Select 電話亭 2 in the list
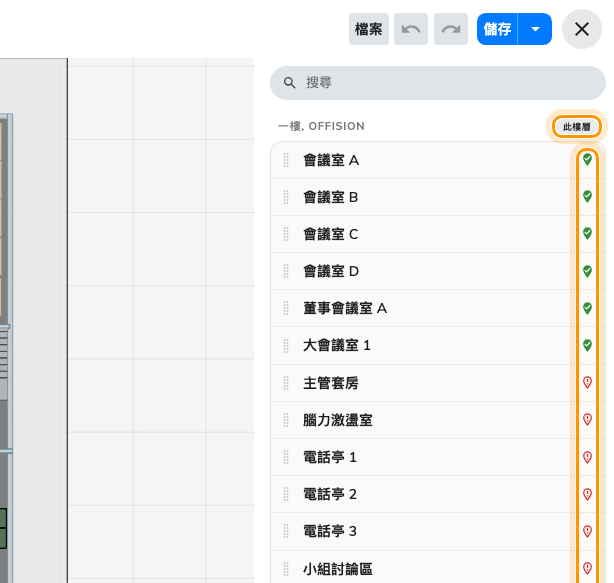The height and width of the screenshot is (583, 614). point(438,494)
